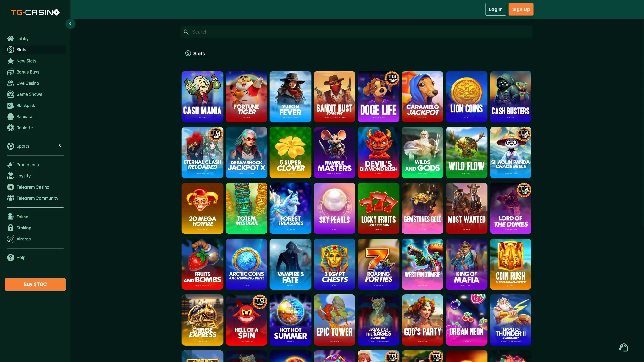
Task: Open Gemstones Gold slot
Action: (x=423, y=208)
